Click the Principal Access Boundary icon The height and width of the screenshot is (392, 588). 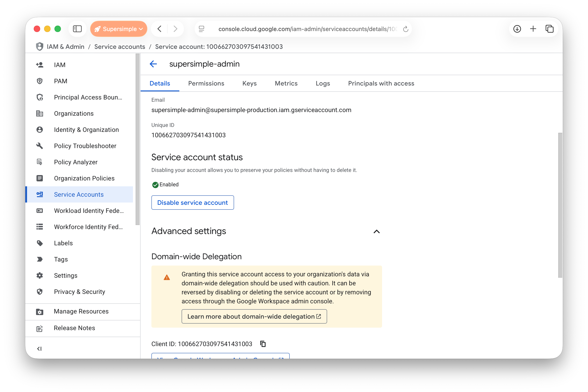point(39,97)
